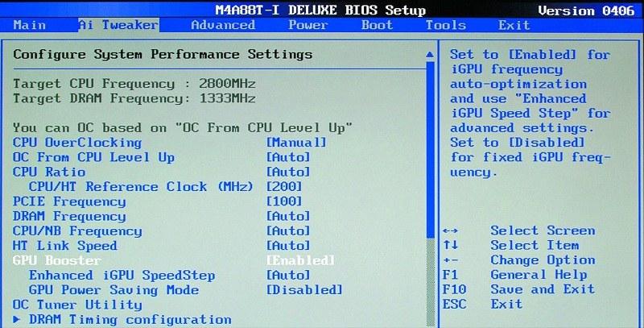Select the CPU/NB Frequency label
This screenshot has width=644, height=328.
[77, 231]
